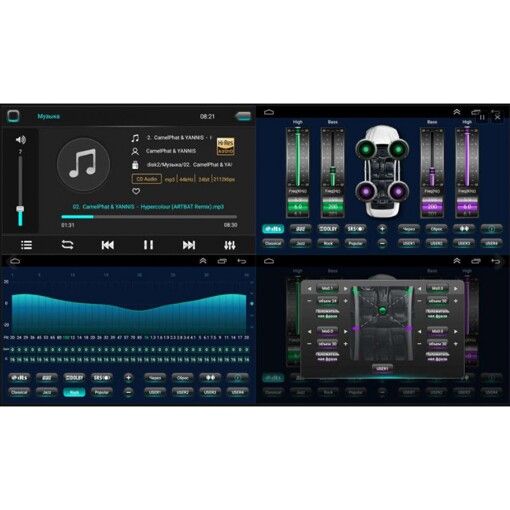Click minus button on equalizer screen

(x=128, y=392)
